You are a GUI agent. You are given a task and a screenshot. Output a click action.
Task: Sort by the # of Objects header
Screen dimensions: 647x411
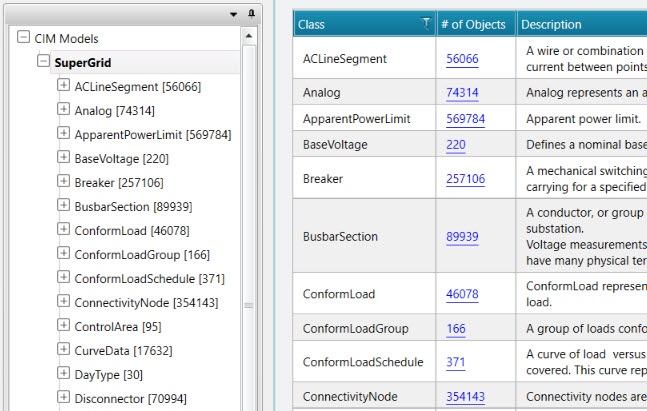[x=476, y=24]
